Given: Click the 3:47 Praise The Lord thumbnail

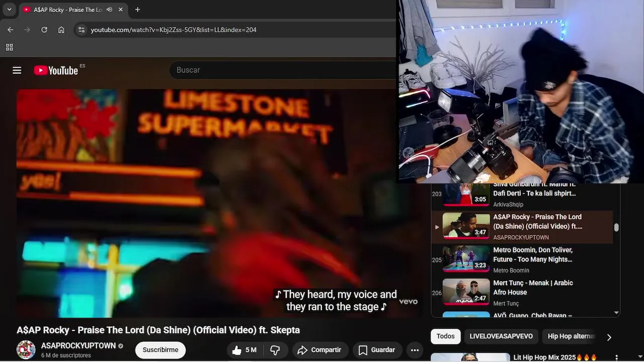Looking at the screenshot, I should (466, 225).
